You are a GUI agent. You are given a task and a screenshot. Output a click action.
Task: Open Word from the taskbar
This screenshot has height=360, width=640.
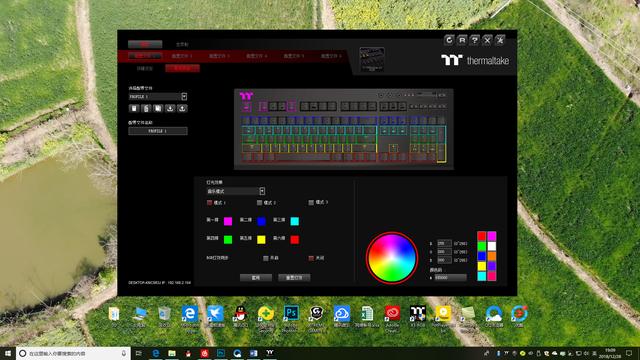[x=253, y=353]
